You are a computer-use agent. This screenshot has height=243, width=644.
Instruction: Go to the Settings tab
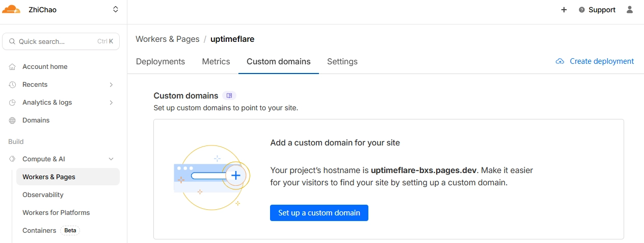tap(342, 61)
